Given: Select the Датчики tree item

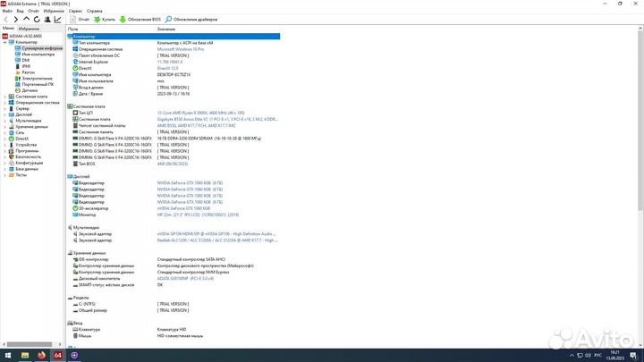Looking at the screenshot, I should coord(30,90).
